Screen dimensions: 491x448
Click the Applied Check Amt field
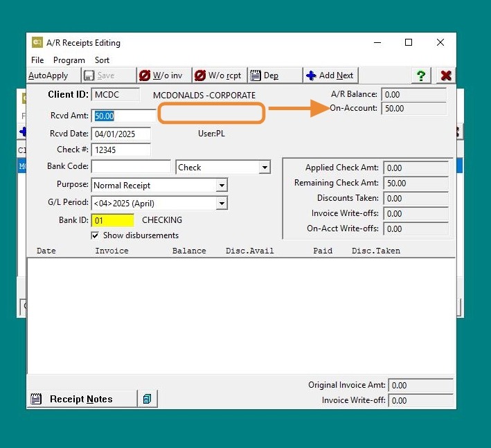point(416,168)
